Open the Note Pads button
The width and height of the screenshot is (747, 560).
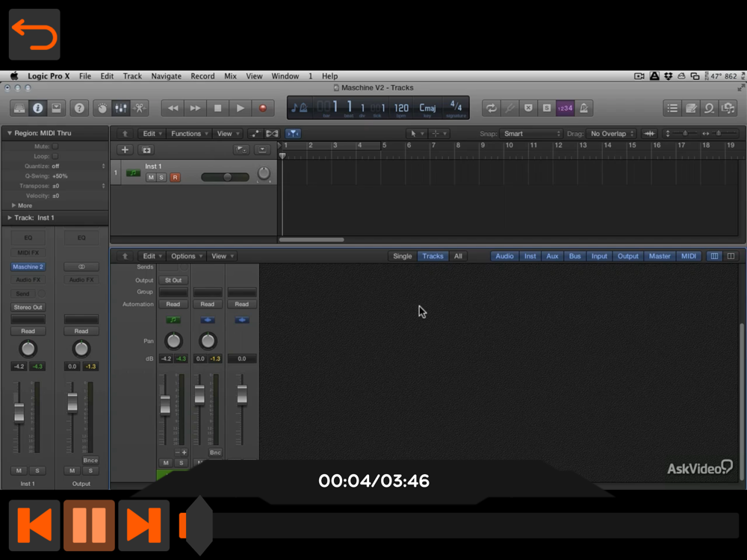[691, 108]
